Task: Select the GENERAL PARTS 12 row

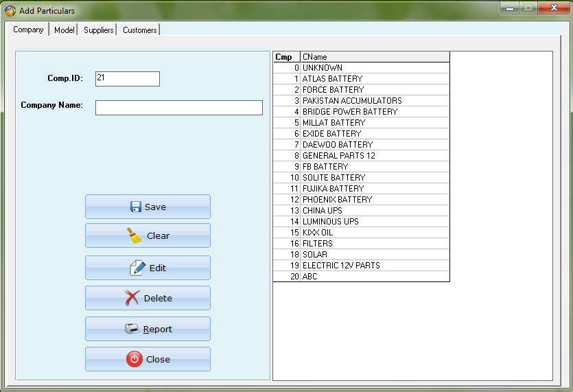Action: 362,155
